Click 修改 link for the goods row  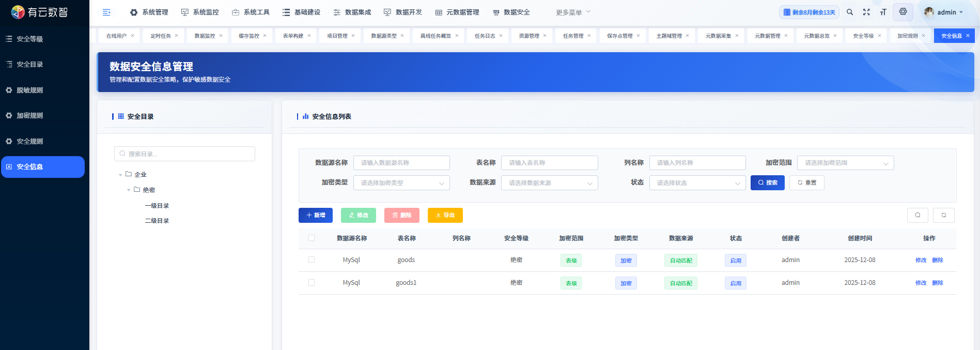[921, 260]
